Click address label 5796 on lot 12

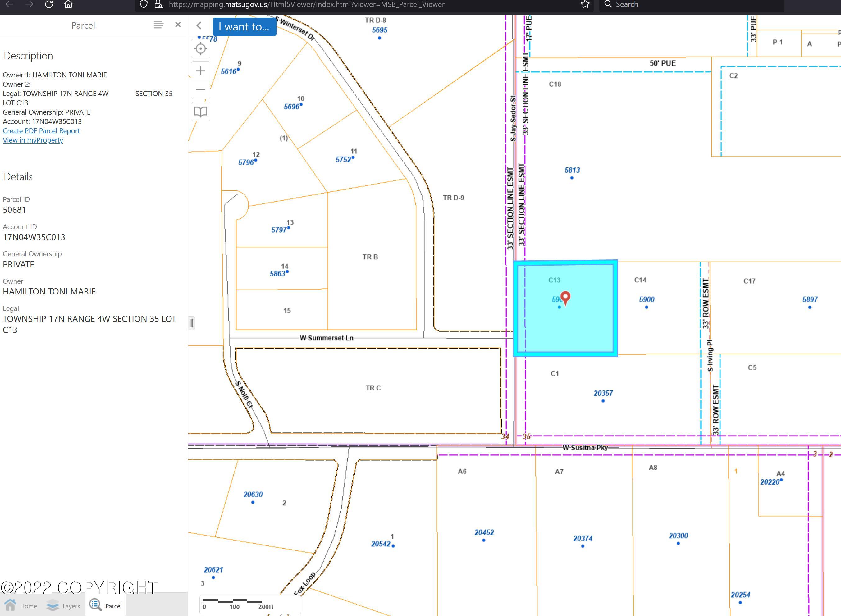pos(246,162)
